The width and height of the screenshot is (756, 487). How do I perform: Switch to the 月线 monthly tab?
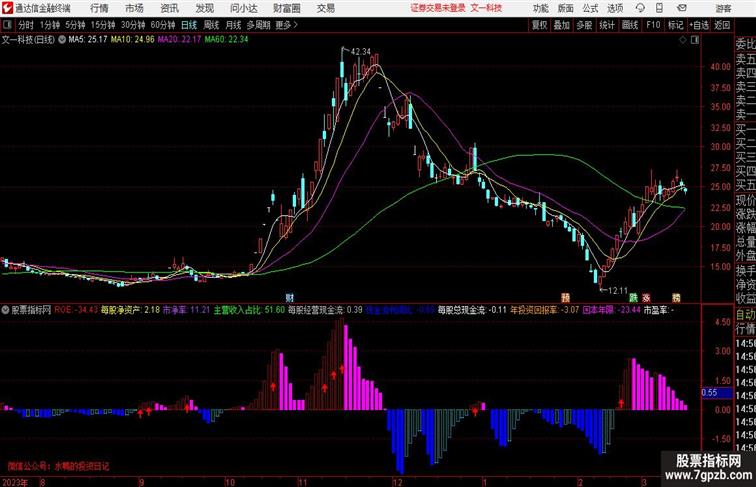(233, 25)
